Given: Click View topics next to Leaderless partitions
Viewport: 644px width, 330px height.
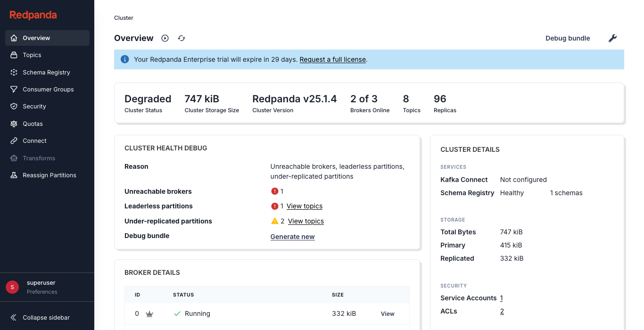Looking at the screenshot, I should coord(304,206).
